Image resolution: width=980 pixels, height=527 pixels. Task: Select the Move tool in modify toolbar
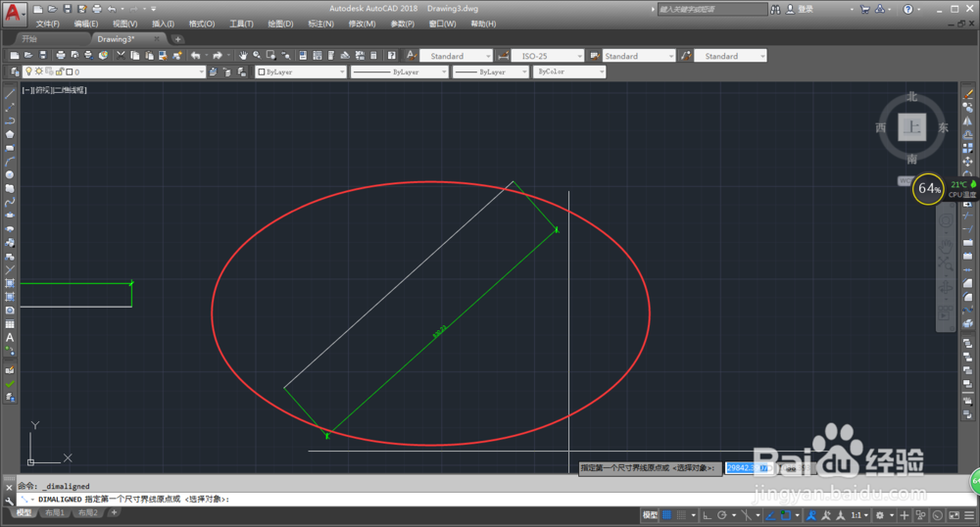968,161
